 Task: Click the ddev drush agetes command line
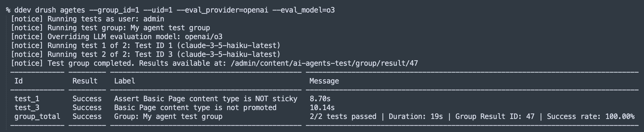(x=170, y=10)
